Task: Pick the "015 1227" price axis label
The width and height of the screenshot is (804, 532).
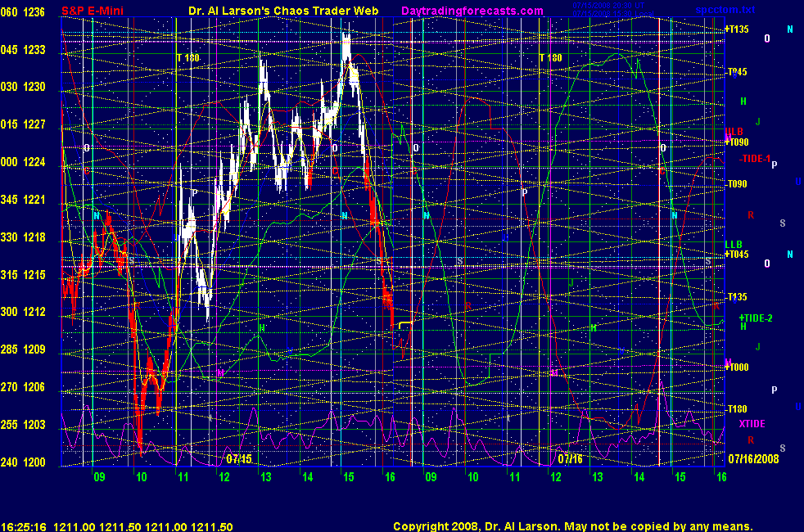Action: click(23, 124)
